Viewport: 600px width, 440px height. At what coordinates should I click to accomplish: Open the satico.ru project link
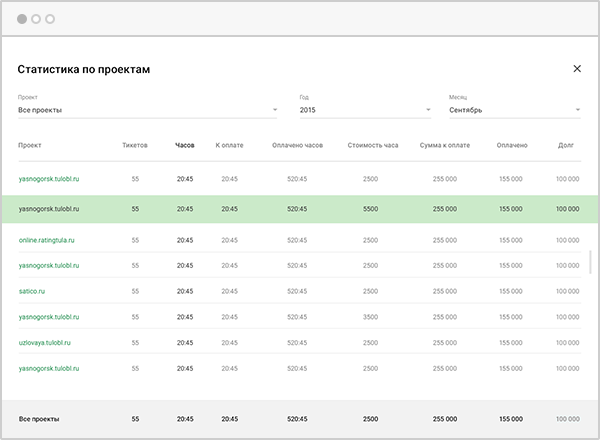pyautogui.click(x=33, y=292)
